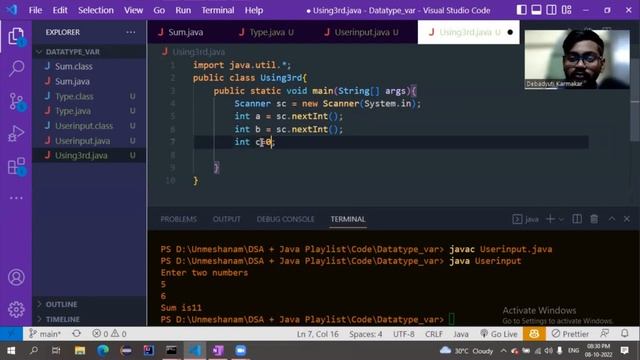Maximize the panel with up chevron
Viewport: 640px width, 360px height.
[611, 219]
